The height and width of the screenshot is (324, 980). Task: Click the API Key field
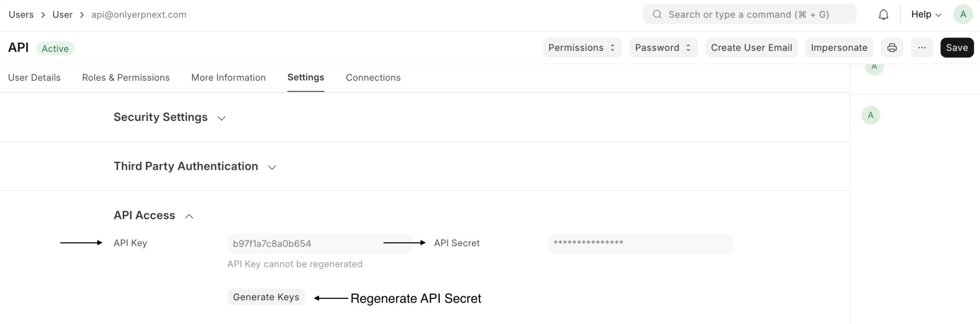[319, 244]
